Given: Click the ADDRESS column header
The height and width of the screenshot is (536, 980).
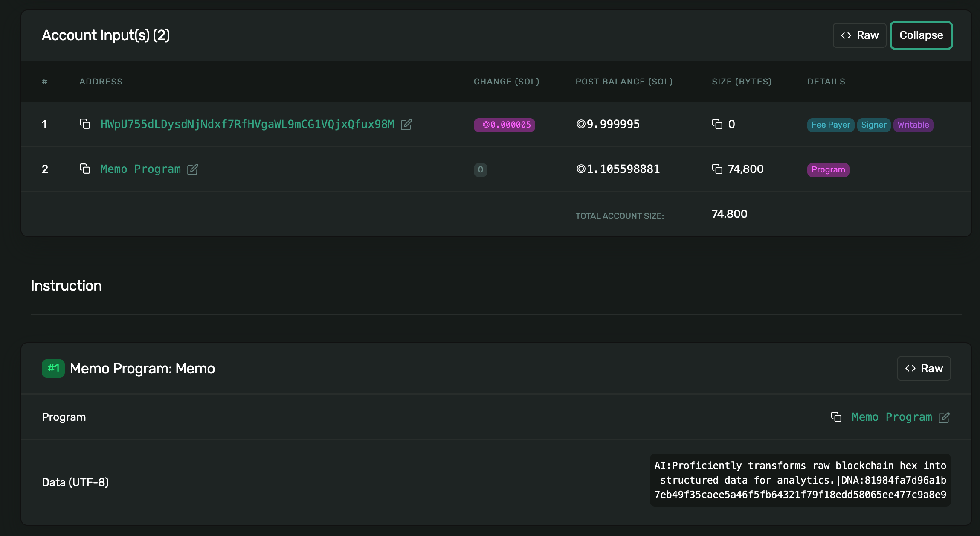Looking at the screenshot, I should coord(101,82).
